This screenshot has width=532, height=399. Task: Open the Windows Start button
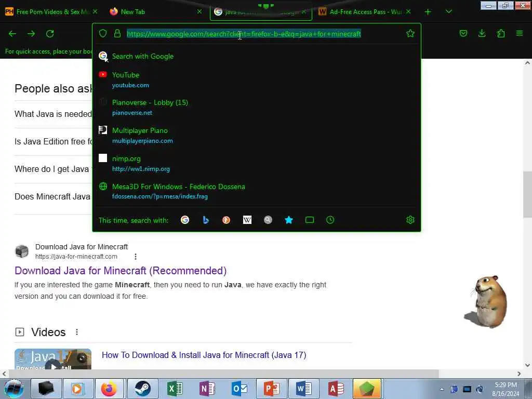point(14,389)
